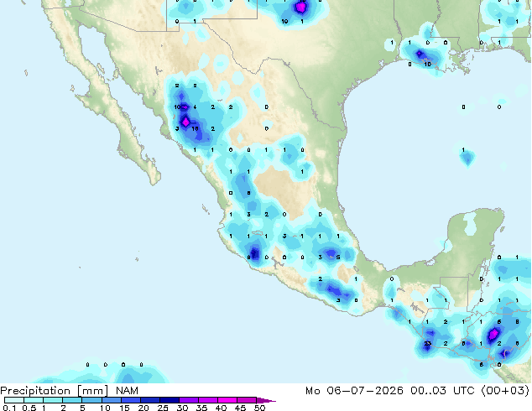The image size is (532, 411).
Task: Click the '45' legend scale value
Action: [x=240, y=408]
